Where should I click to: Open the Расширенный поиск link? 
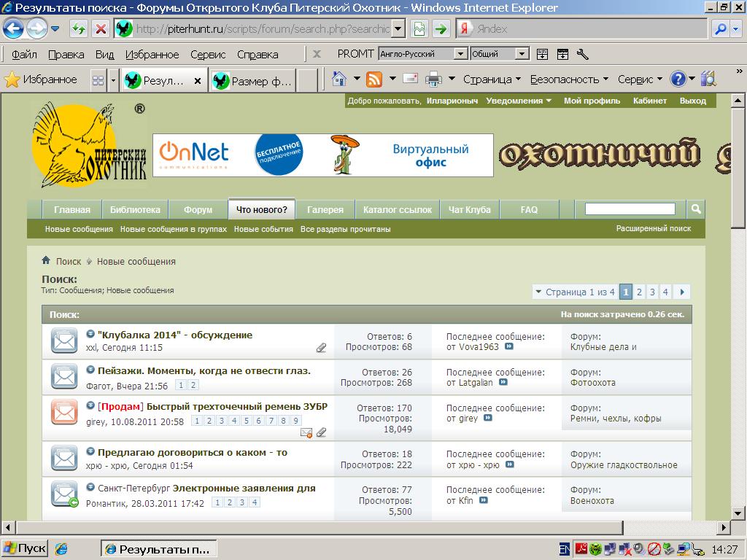(653, 228)
